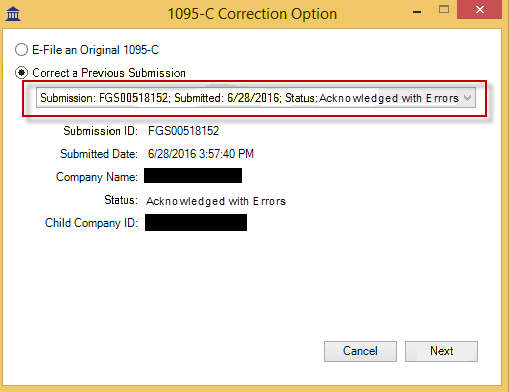Click the E-File an Original 1095-C label text

(95, 50)
